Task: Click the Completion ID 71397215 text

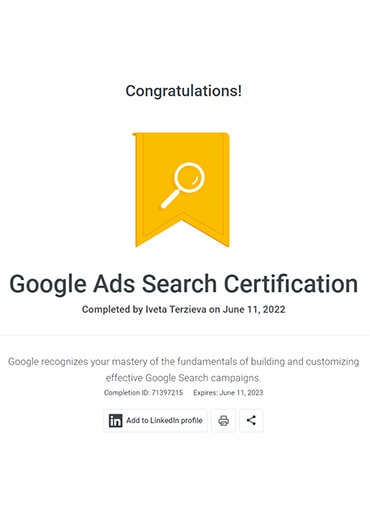Action: (143, 393)
